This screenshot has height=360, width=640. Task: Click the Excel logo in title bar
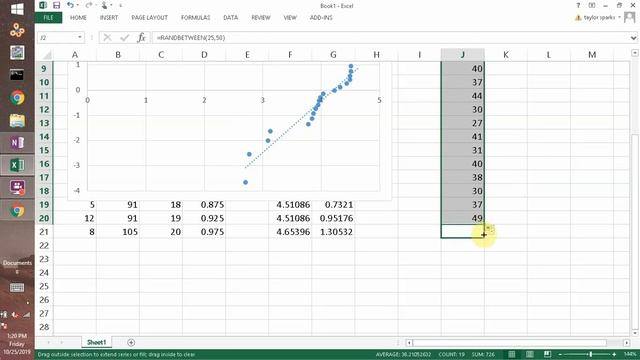[x=43, y=5]
